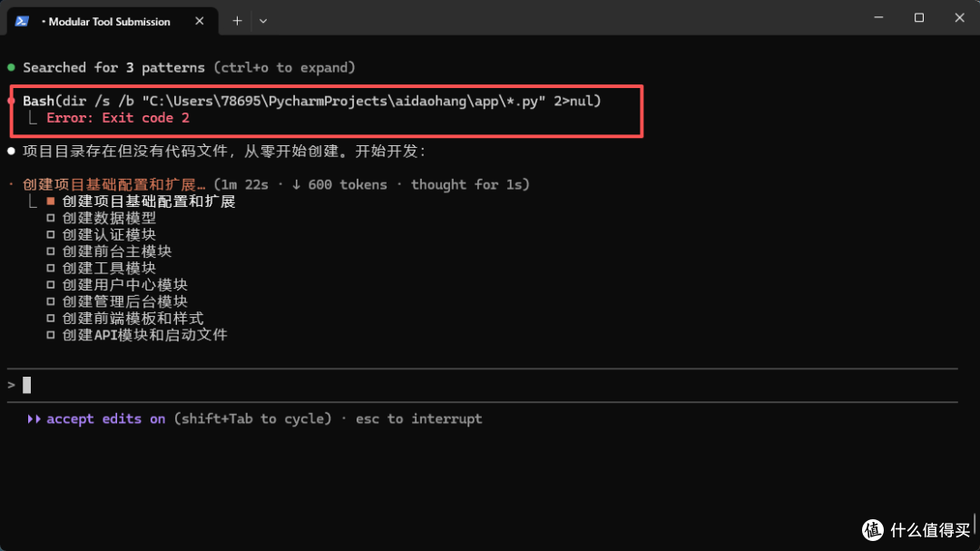This screenshot has height=551, width=980.
Task: Select the Modular Tool Submission tab
Action: (x=109, y=20)
